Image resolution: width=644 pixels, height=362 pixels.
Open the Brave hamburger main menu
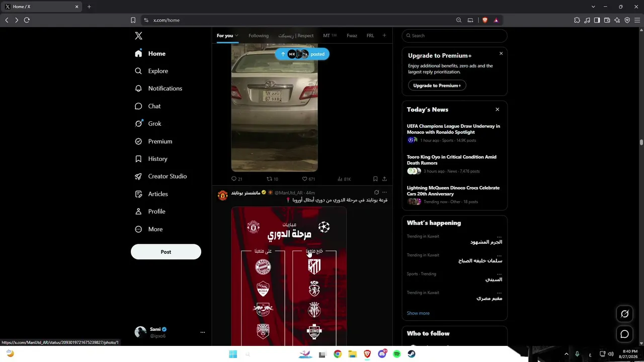pyautogui.click(x=637, y=20)
